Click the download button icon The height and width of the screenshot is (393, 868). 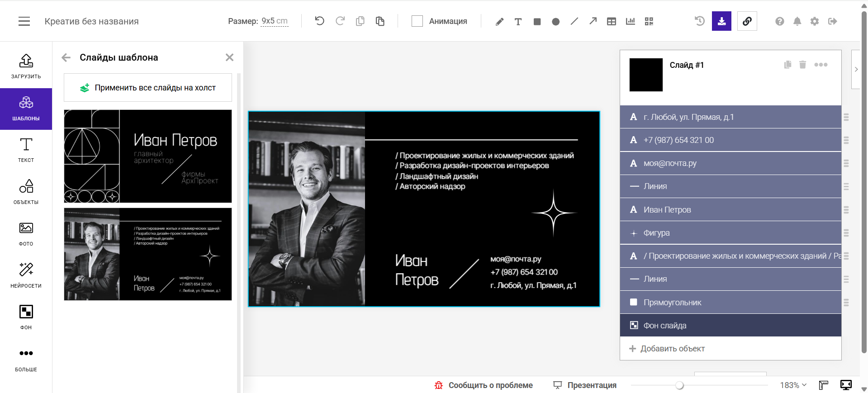pyautogui.click(x=721, y=21)
